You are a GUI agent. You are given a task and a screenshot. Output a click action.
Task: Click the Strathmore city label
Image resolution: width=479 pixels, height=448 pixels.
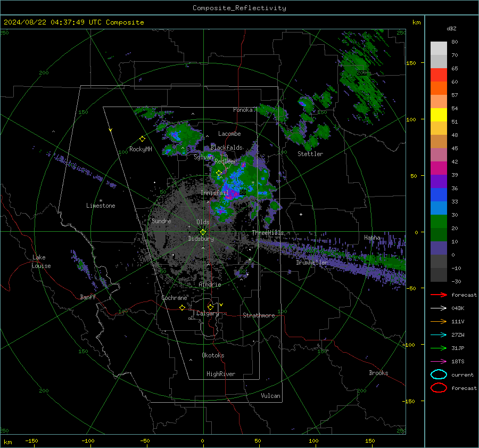click(259, 315)
